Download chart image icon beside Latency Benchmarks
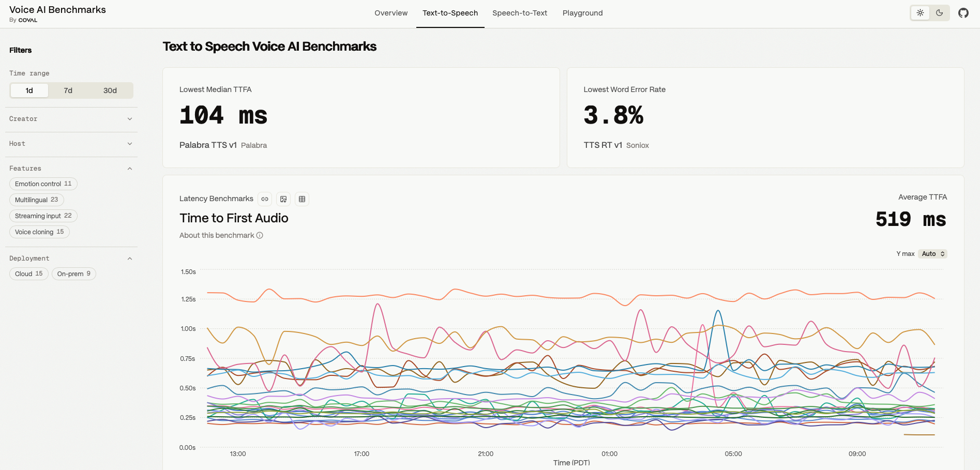This screenshot has height=470, width=980. 283,199
